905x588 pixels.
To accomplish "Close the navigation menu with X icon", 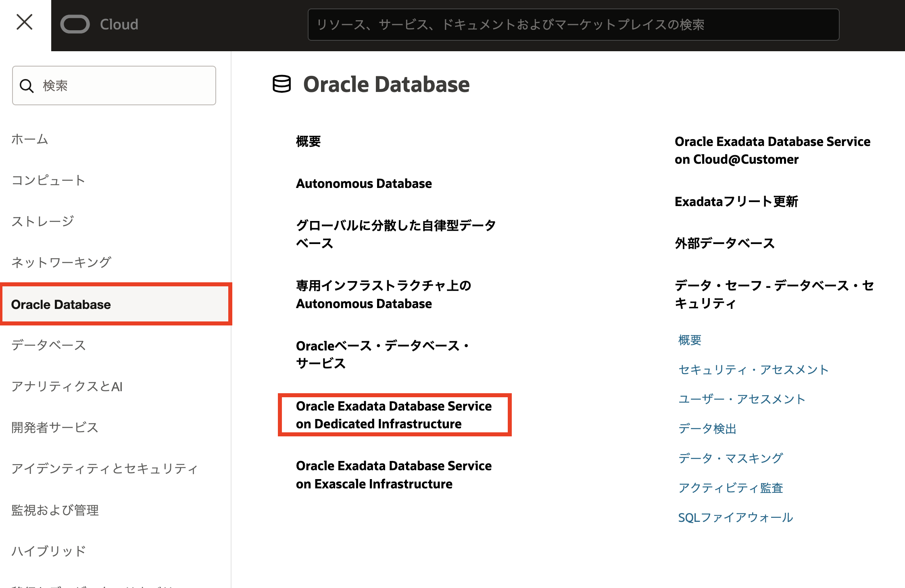I will coord(25,22).
